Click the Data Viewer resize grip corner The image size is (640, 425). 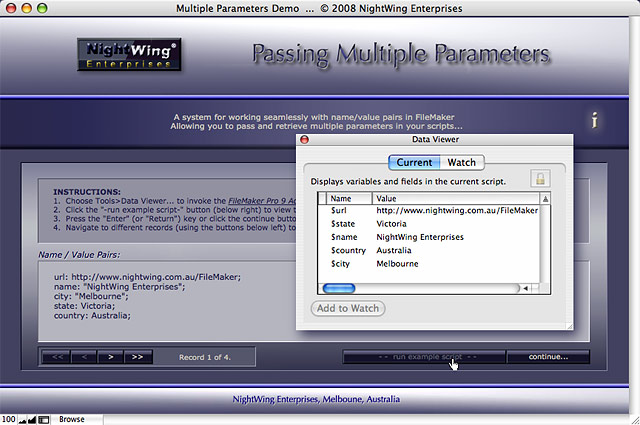tap(569, 326)
